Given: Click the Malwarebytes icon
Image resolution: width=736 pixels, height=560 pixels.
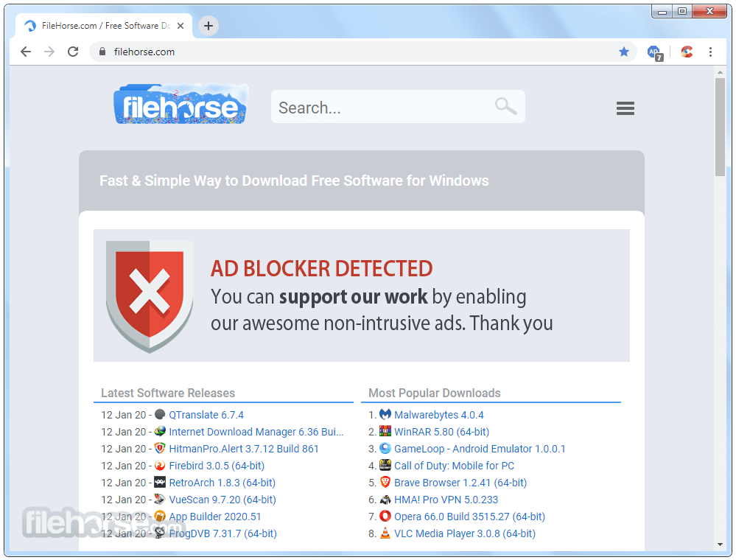Looking at the screenshot, I should click(x=385, y=414).
